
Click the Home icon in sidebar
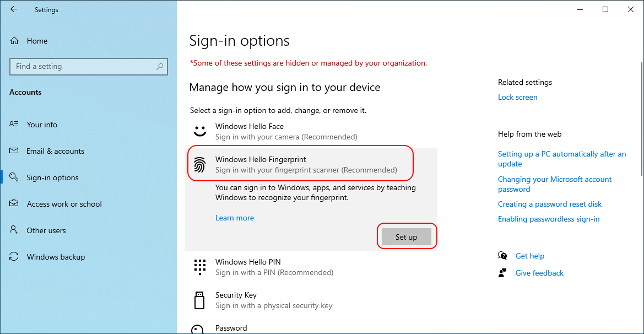15,41
